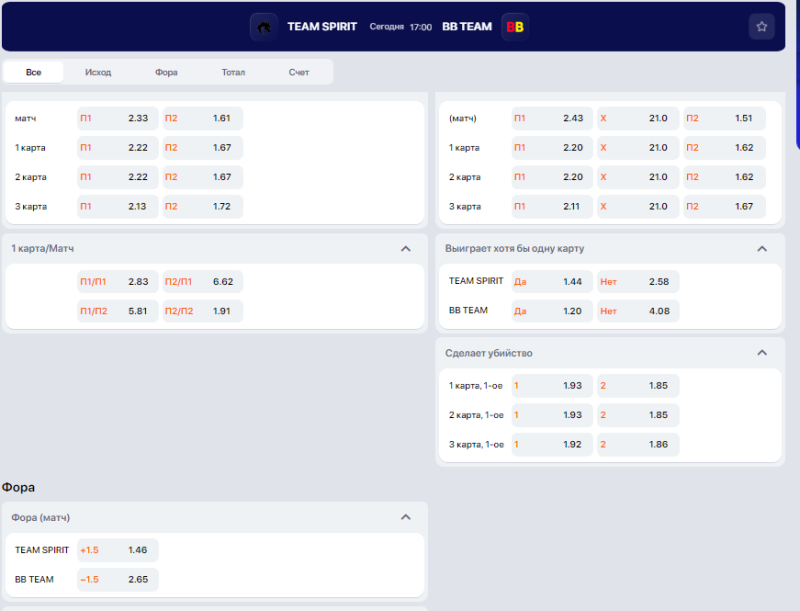Viewport: 800px width, 611px height.
Task: Click the BB Team logo icon
Action: 515,27
